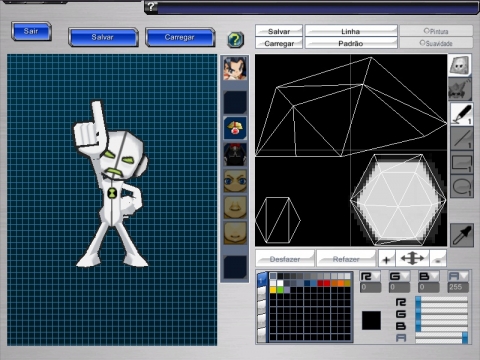Click the alpha (A) channel slider
This screenshot has height=360, width=480.
[x=442, y=338]
